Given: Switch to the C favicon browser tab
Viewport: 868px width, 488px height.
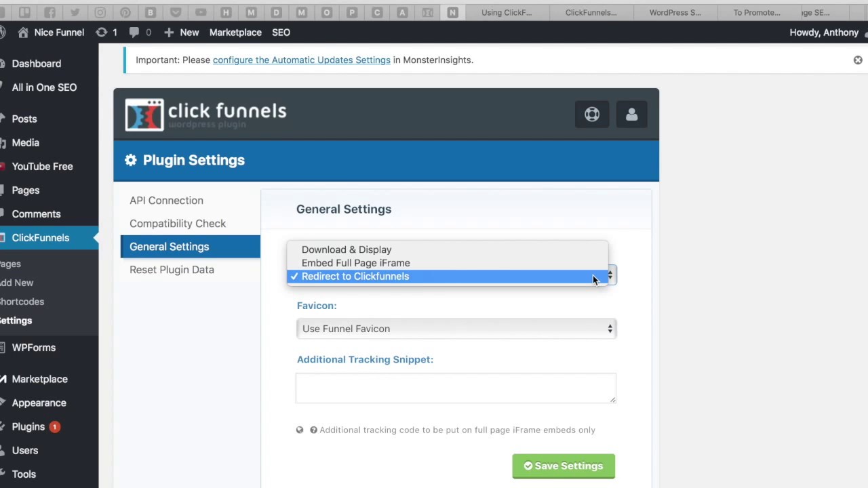Looking at the screenshot, I should click(377, 12).
